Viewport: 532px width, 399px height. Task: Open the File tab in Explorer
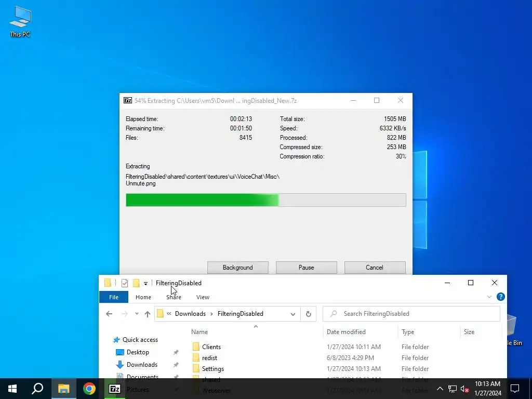[x=114, y=297]
